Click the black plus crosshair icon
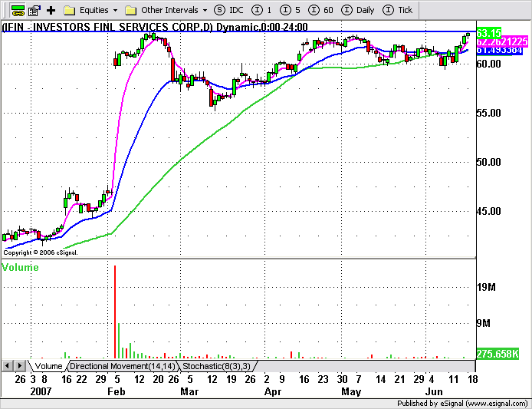Image resolution: width=532 pixels, height=409 pixels. tap(51, 11)
